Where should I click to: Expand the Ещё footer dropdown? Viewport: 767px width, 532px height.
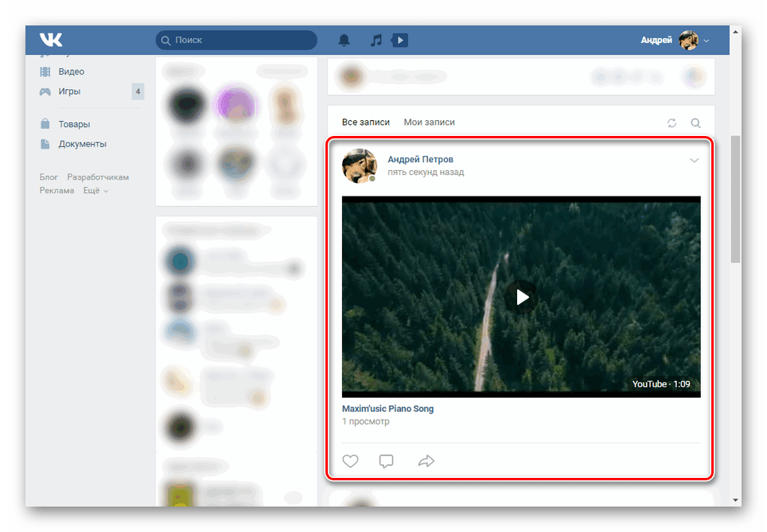click(95, 191)
